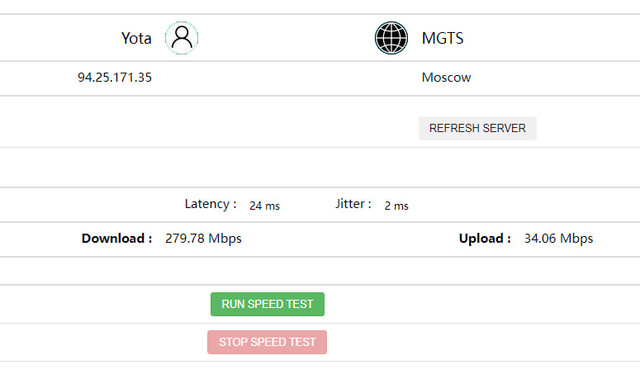Click the STOP SPEED TEST button
Screen dimensions: 640x374
pos(267,342)
